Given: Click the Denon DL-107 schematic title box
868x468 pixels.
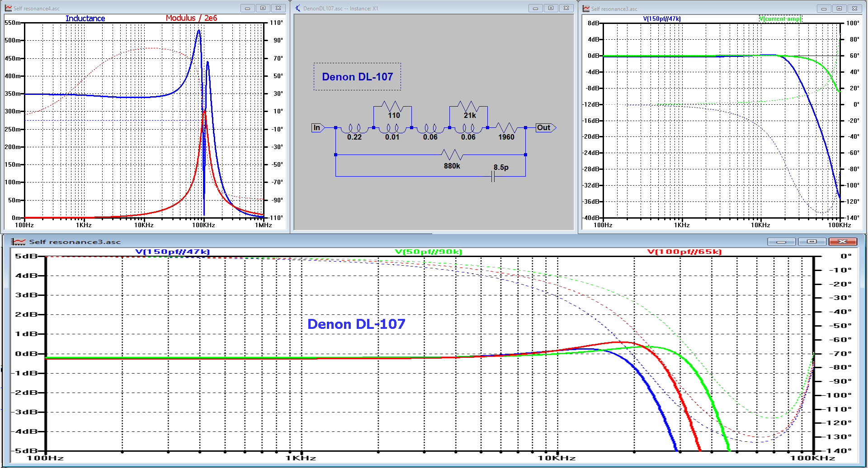Looking at the screenshot, I should coord(357,77).
